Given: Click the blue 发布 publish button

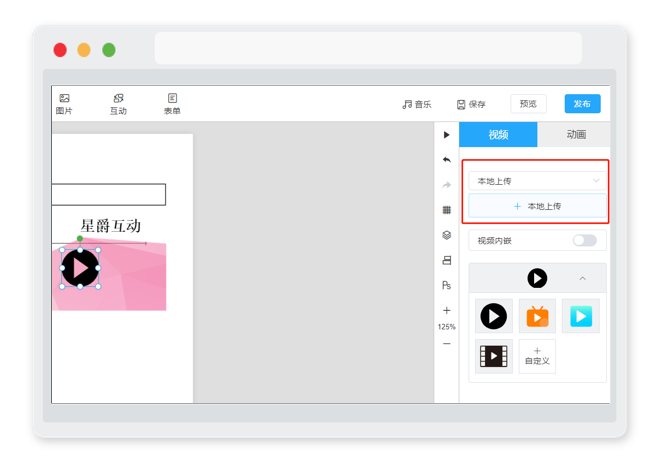Looking at the screenshot, I should [x=582, y=104].
